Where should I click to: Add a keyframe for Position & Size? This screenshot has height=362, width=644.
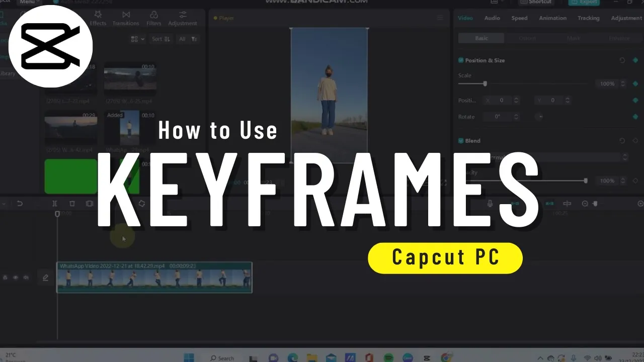coord(635,60)
